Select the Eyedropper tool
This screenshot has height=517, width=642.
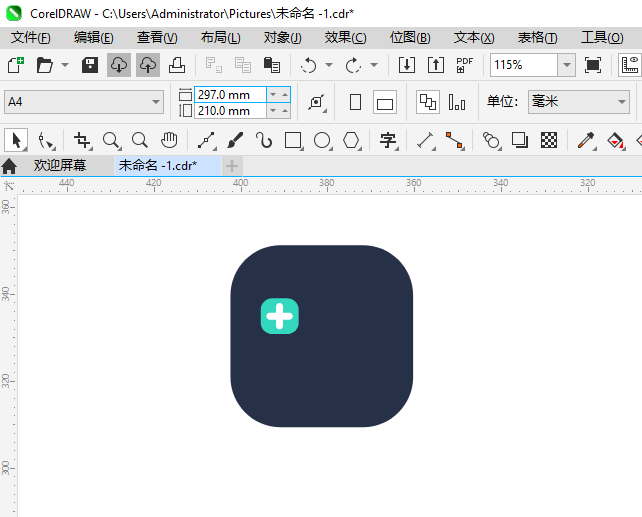point(586,140)
